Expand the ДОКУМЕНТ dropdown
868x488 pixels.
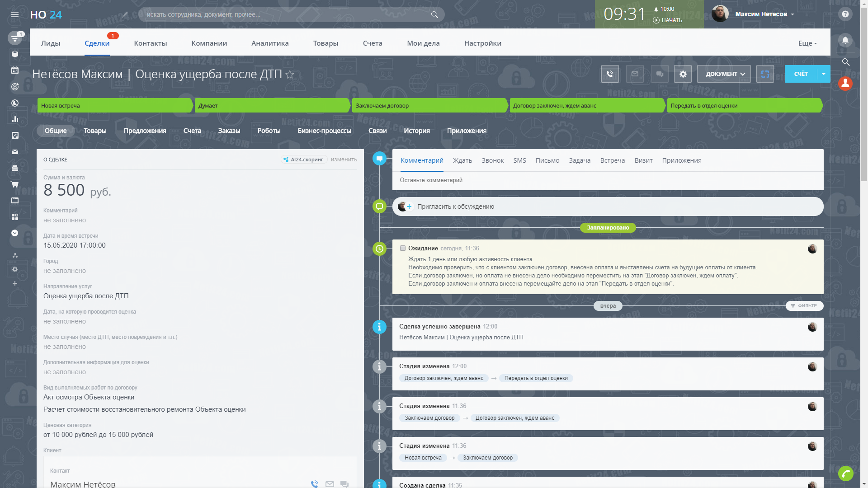click(724, 74)
